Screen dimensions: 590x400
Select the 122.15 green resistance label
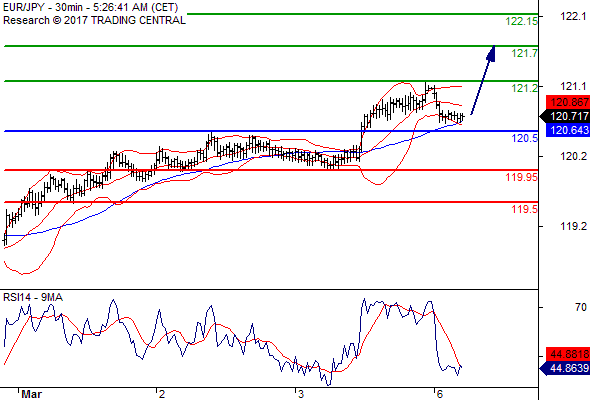[522, 21]
